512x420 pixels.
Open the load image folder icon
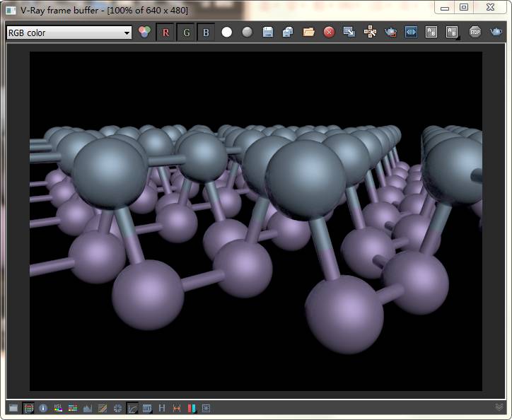tap(308, 33)
